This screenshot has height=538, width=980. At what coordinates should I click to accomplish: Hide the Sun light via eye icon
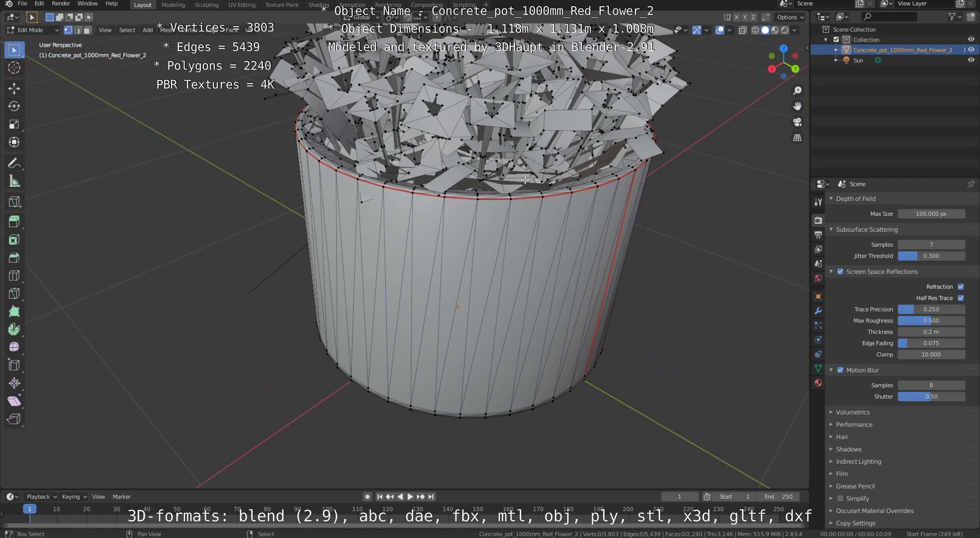pos(971,60)
